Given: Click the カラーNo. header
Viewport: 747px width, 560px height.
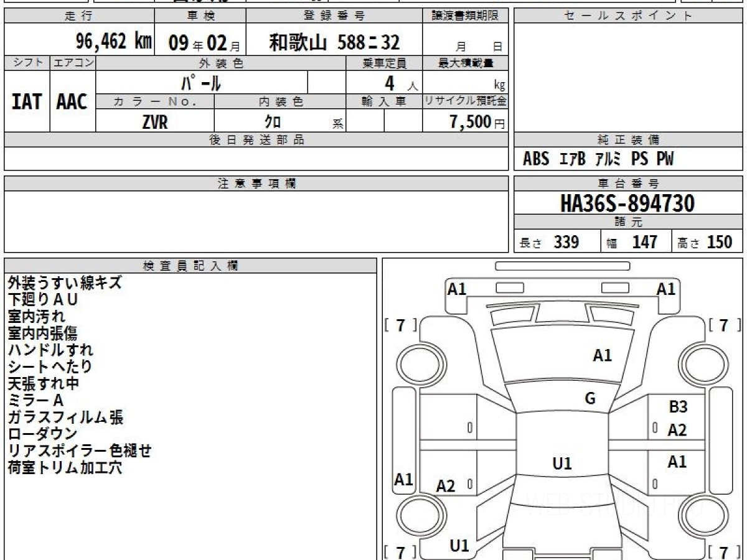Looking at the screenshot, I should click(155, 101).
